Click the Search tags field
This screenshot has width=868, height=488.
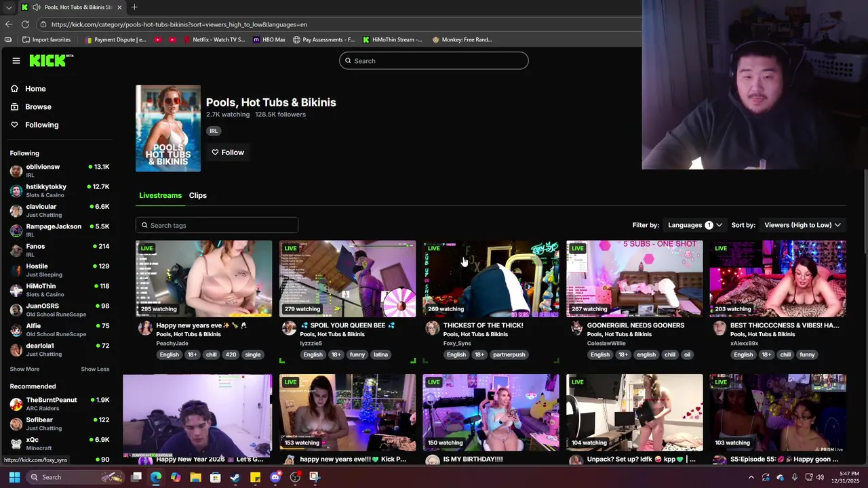point(217,225)
